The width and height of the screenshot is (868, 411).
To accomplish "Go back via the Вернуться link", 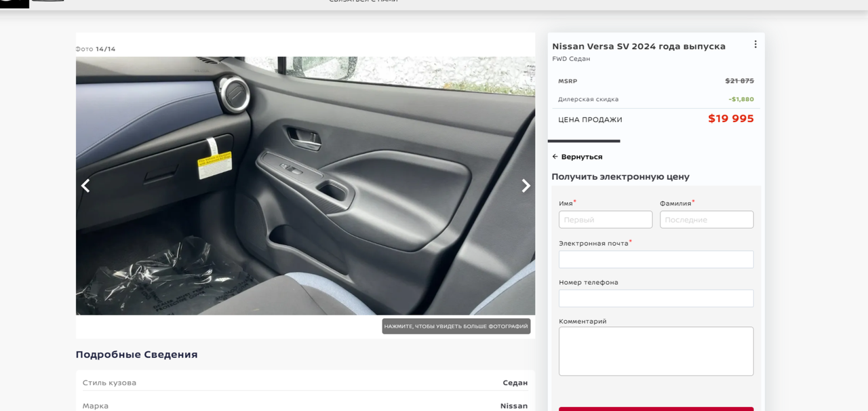I will (x=577, y=157).
